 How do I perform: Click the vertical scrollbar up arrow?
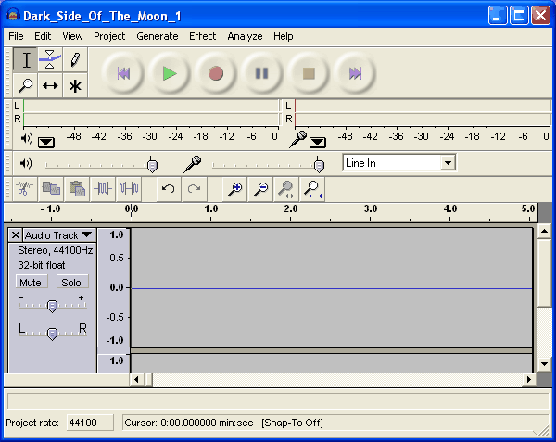pos(544,232)
